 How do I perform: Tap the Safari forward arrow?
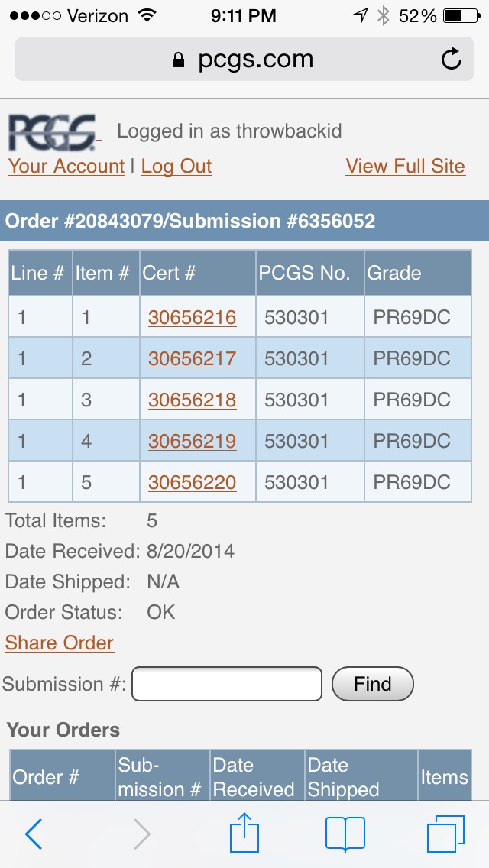click(x=142, y=834)
